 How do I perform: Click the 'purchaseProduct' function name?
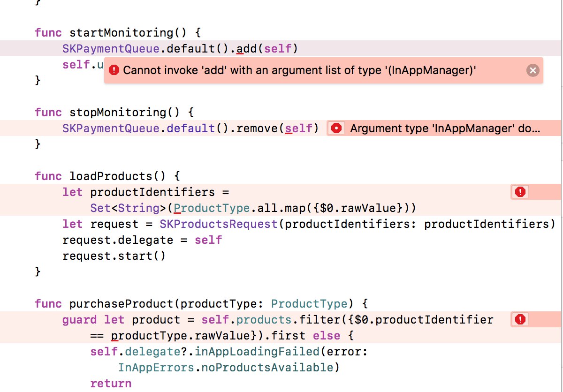coord(122,304)
